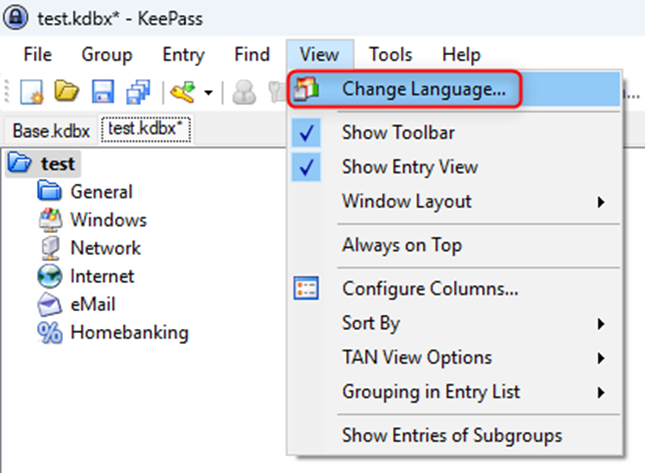This screenshot has width=645, height=473.
Task: Select the eMail group label
Action: (93, 304)
